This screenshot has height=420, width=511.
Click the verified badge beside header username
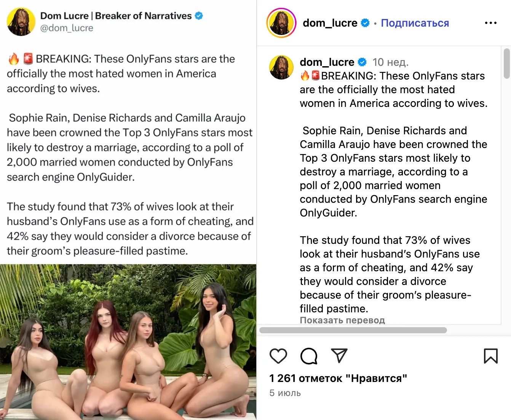tap(365, 23)
